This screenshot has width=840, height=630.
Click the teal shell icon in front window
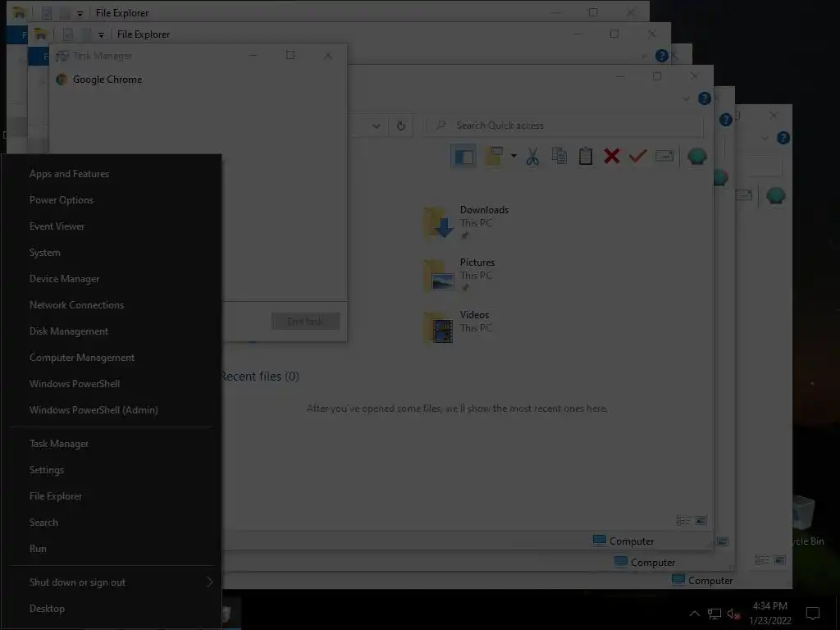click(x=697, y=157)
